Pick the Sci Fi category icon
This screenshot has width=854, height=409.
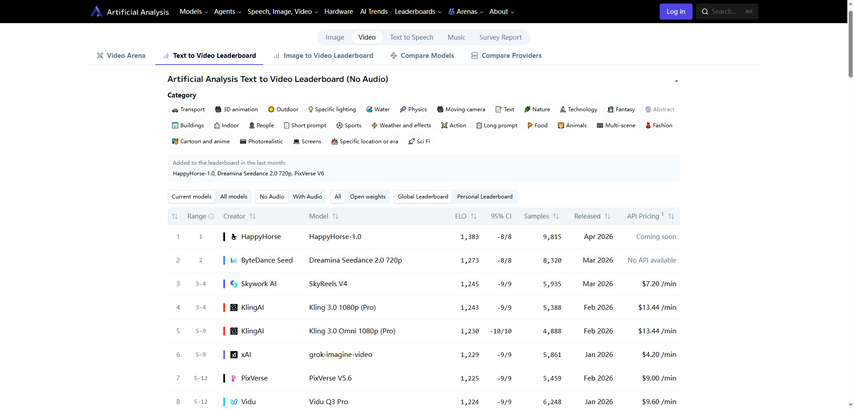412,142
